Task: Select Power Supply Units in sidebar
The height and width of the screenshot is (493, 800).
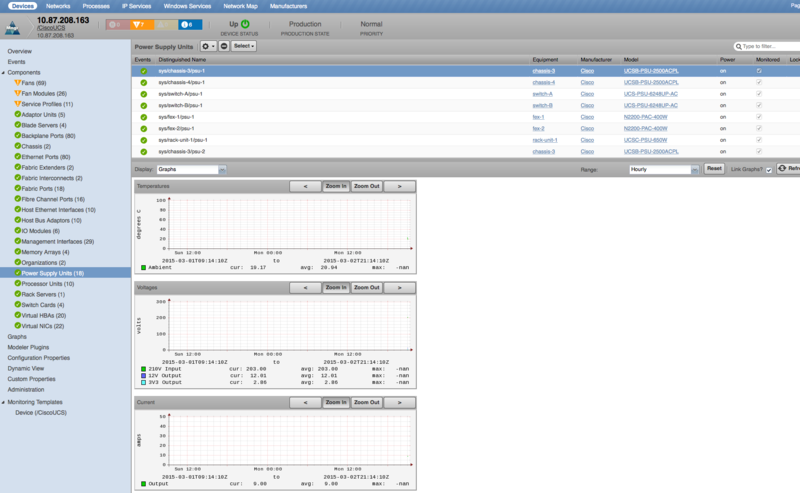Action: pos(65,273)
